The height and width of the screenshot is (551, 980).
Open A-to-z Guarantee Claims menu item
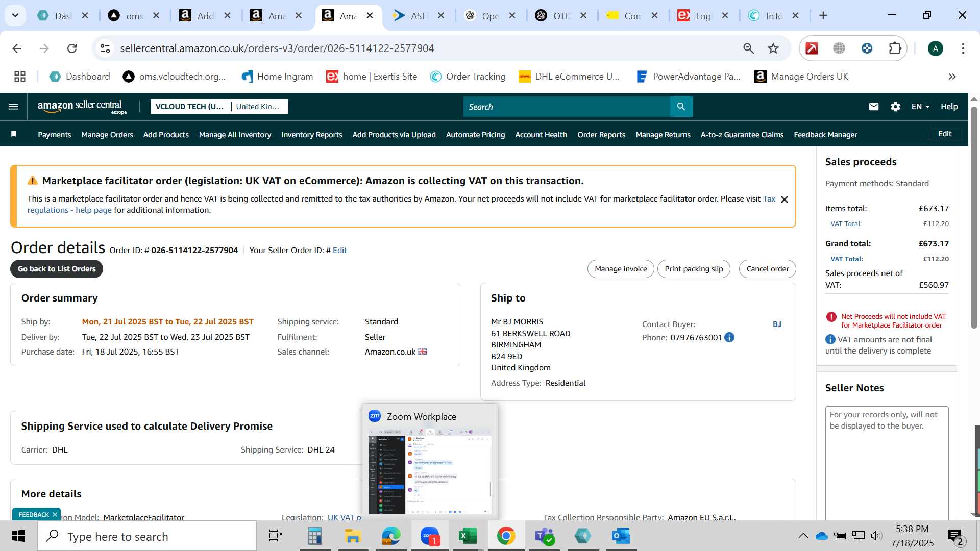pyautogui.click(x=742, y=135)
